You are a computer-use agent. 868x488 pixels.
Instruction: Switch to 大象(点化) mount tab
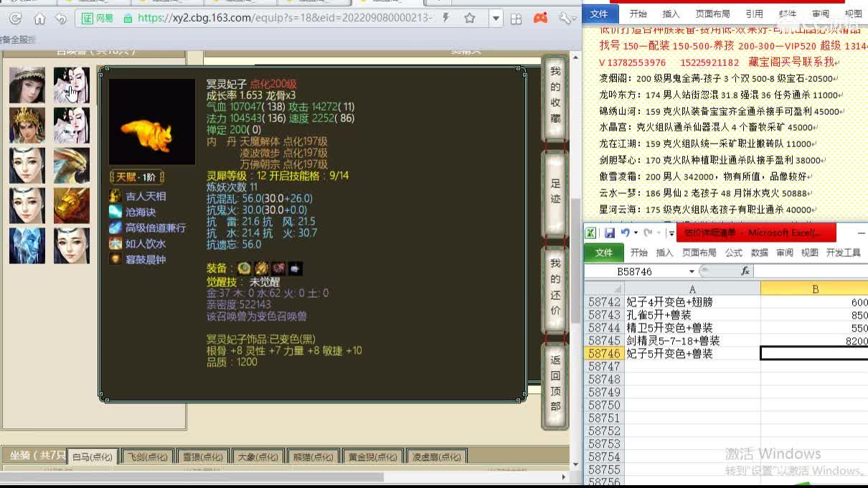pyautogui.click(x=257, y=457)
